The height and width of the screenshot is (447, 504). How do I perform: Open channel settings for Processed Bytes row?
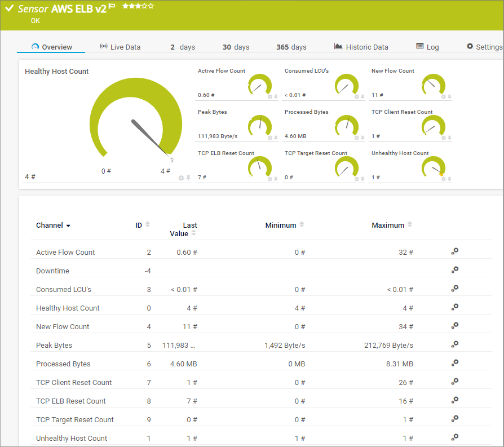pos(455,363)
